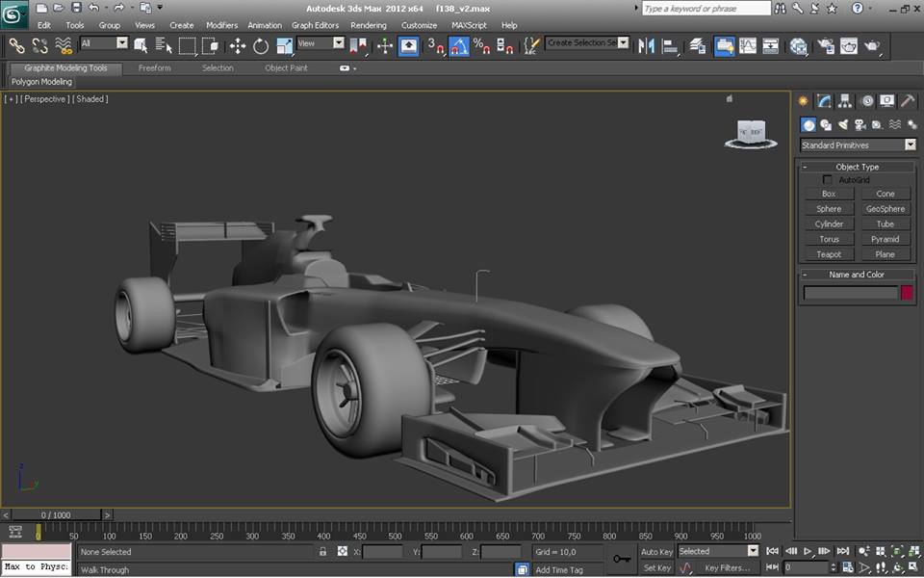Open Key Filters dialog
This screenshot has width=924, height=578.
(x=728, y=568)
